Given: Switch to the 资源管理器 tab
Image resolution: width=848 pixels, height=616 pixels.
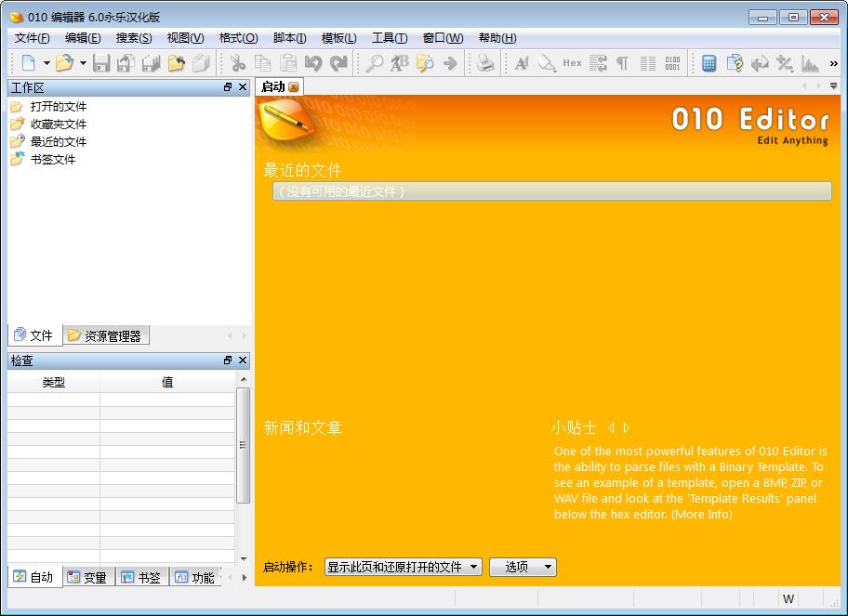Looking at the screenshot, I should point(107,335).
